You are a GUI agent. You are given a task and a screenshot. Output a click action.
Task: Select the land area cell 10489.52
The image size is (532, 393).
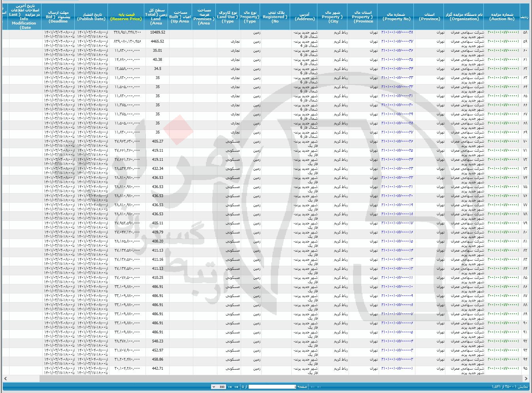click(x=157, y=32)
